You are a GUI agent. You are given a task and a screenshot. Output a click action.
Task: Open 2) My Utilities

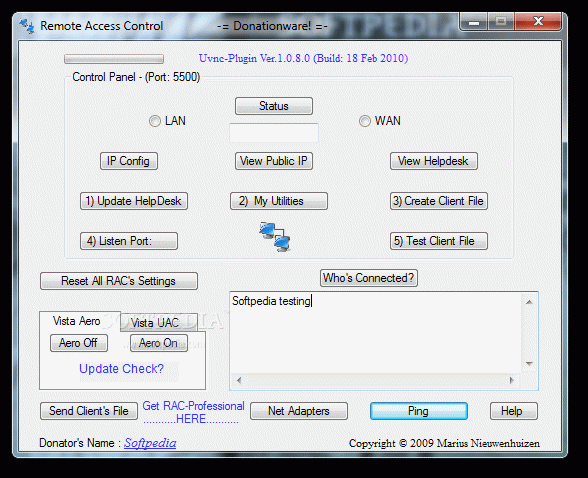[279, 201]
